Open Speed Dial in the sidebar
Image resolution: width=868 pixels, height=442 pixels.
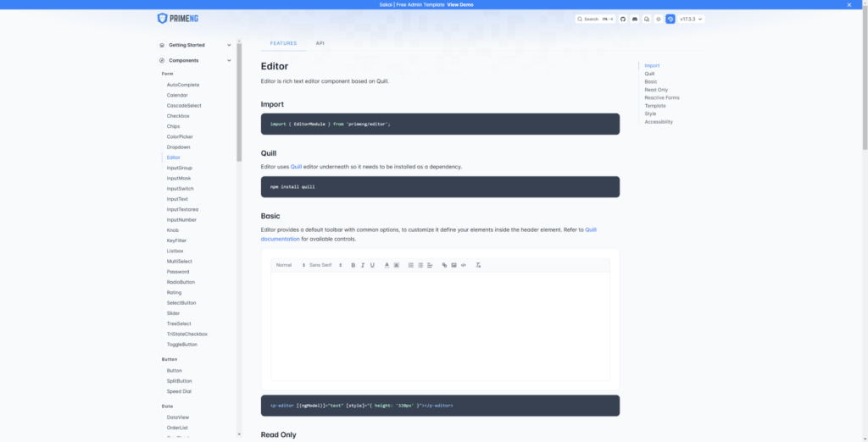[x=179, y=391]
